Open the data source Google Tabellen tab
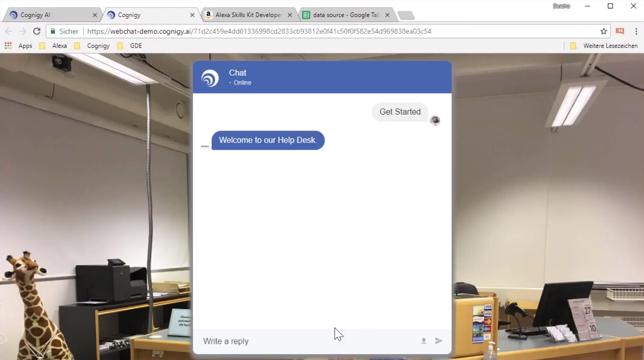This screenshot has width=644, height=360. (341, 15)
